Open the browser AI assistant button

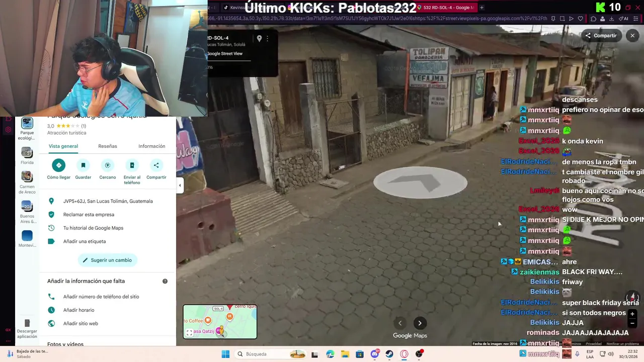tap(624, 19)
